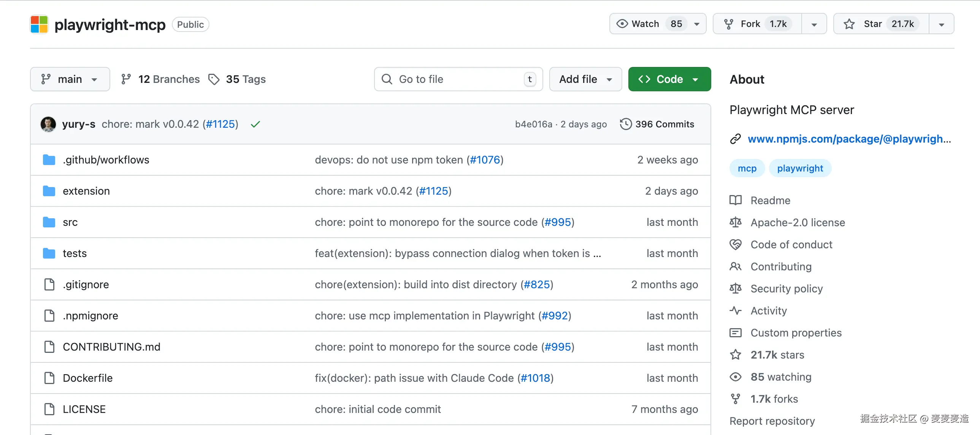This screenshot has width=980, height=435.
Task: Open the main branch selector
Action: click(x=70, y=79)
